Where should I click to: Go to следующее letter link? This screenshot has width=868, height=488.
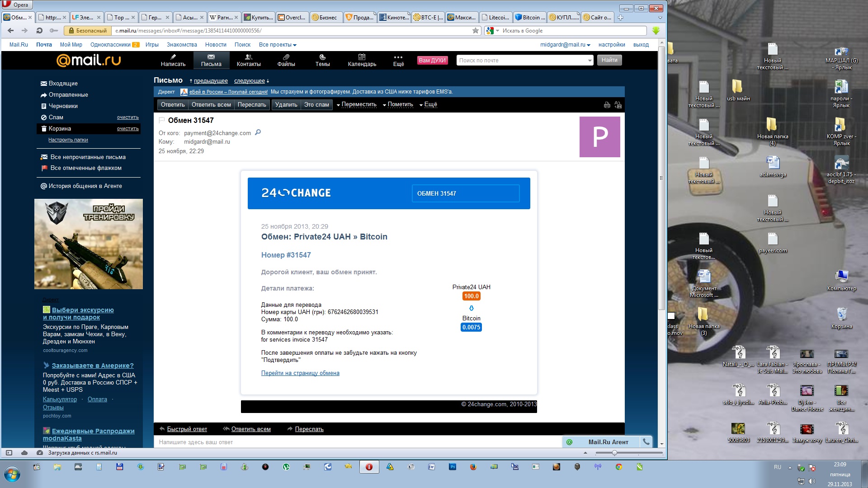point(250,80)
